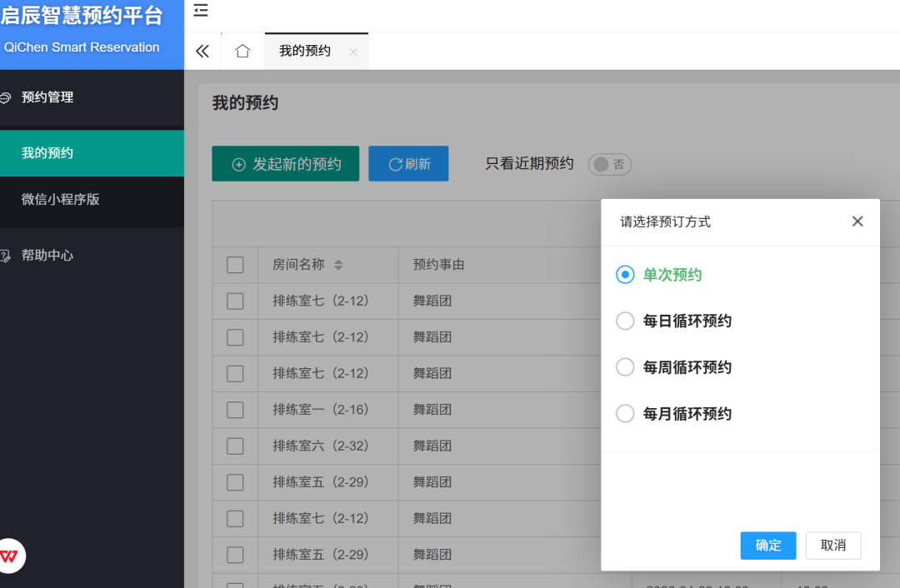Click the 刷新 button
Image resolution: width=900 pixels, height=588 pixels.
408,164
